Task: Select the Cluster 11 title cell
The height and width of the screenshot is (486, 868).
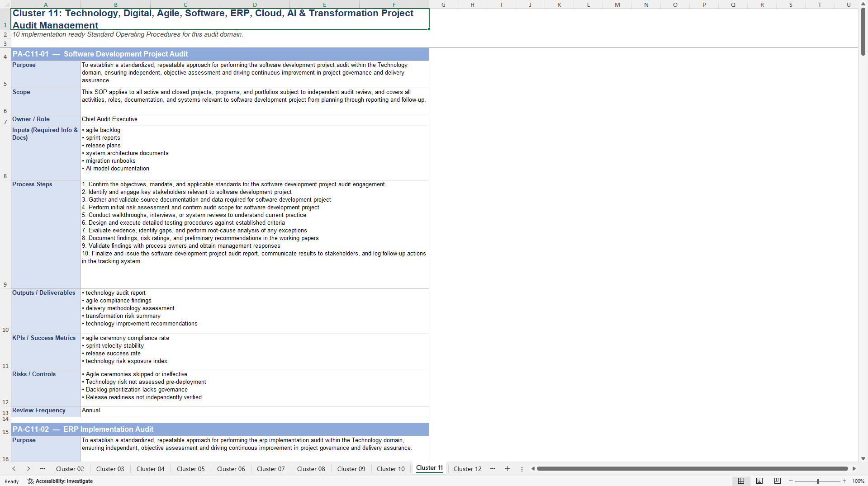Action: pyautogui.click(x=220, y=19)
